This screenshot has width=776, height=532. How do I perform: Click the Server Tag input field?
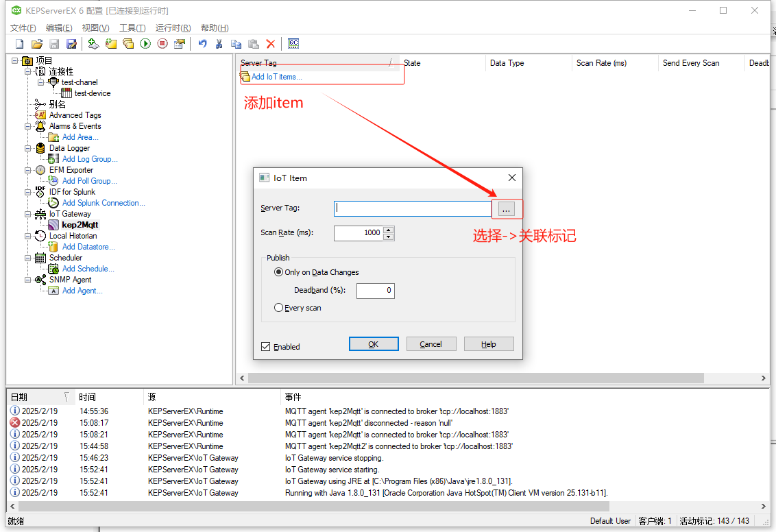412,208
